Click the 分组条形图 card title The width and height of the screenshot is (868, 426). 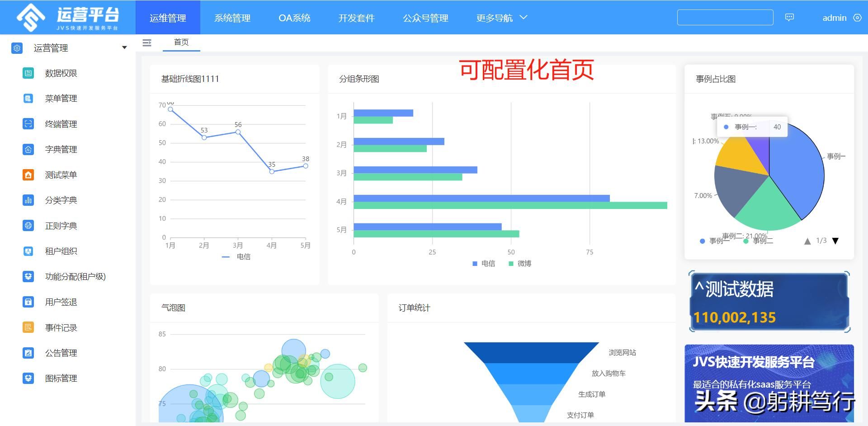(359, 79)
